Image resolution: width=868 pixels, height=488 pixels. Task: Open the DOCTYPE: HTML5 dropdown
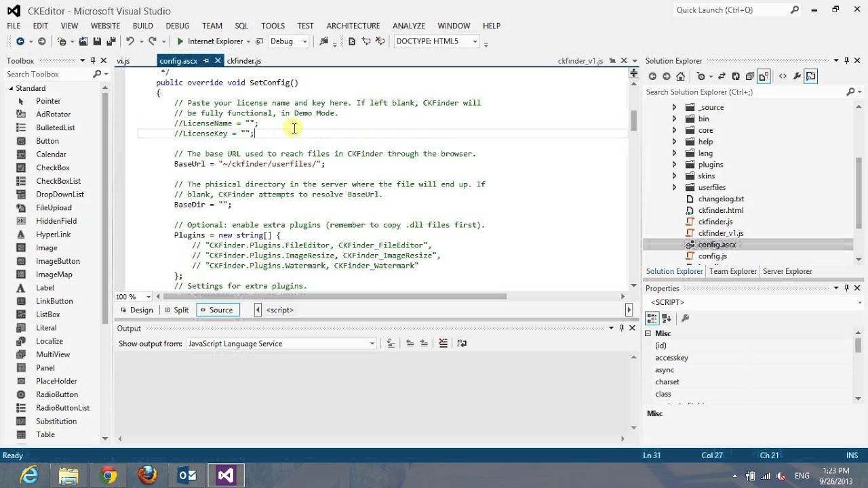pos(475,41)
